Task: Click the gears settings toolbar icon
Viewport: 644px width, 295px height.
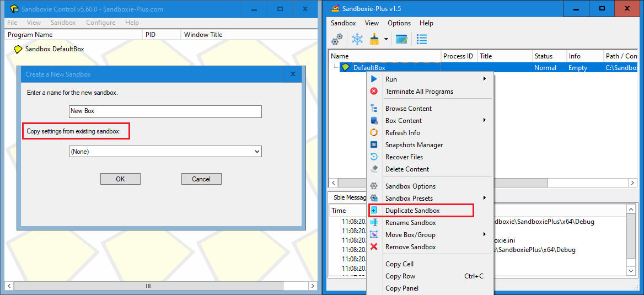Action: [337, 39]
